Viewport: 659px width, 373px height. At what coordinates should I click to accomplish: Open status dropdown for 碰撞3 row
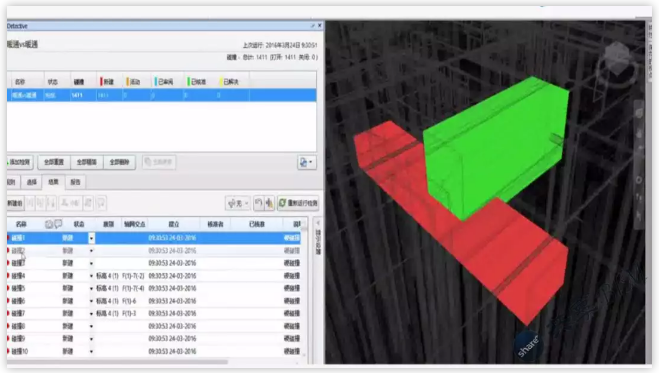pyautogui.click(x=91, y=263)
